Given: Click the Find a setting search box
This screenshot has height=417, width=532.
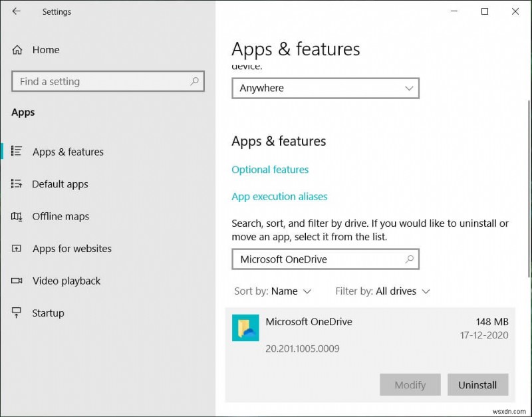Looking at the screenshot, I should (x=108, y=81).
